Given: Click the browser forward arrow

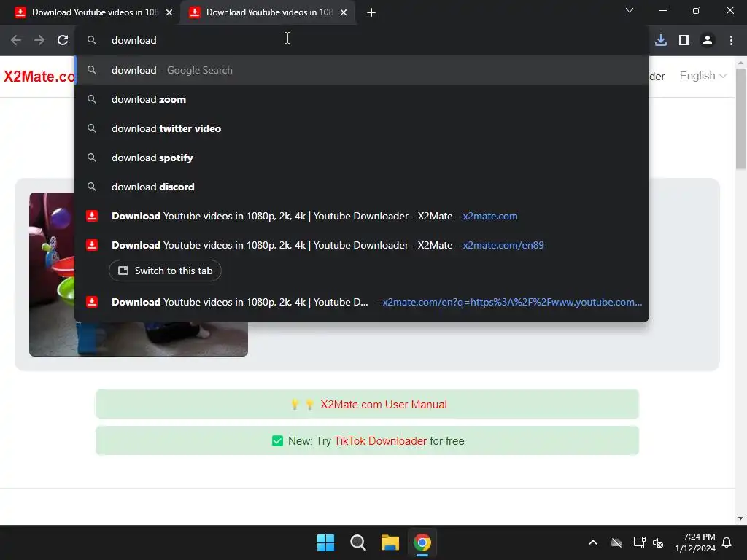Looking at the screenshot, I should tap(39, 41).
